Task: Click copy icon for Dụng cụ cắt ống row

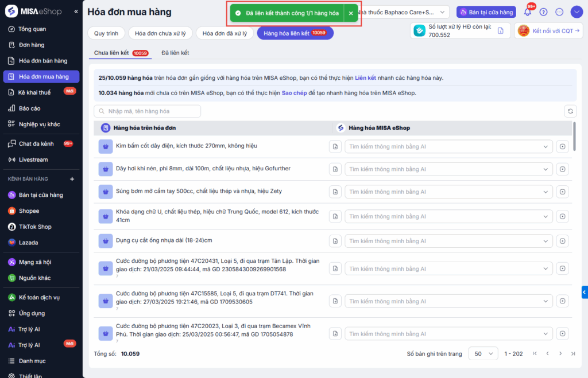Action: tap(335, 241)
